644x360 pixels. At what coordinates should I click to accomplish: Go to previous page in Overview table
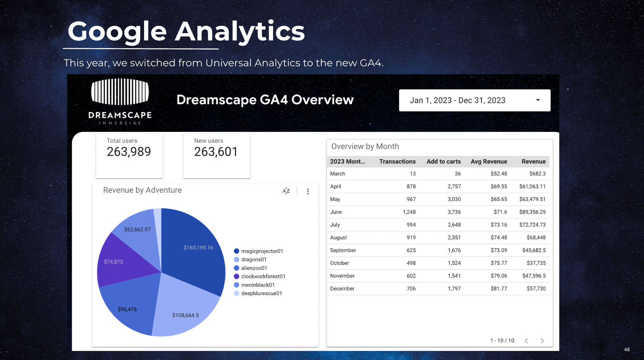pyautogui.click(x=526, y=341)
